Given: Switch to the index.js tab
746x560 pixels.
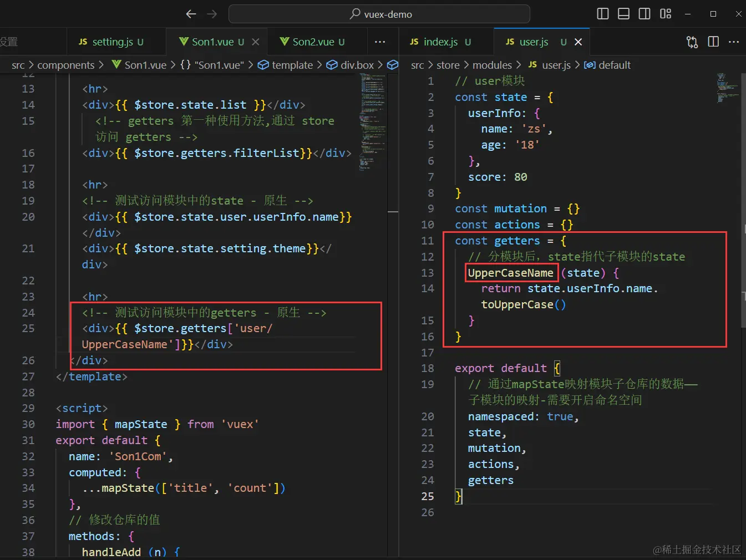Looking at the screenshot, I should 440,42.
